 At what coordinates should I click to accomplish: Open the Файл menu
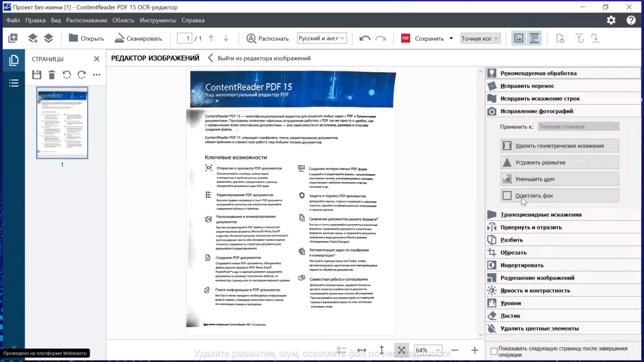click(13, 20)
